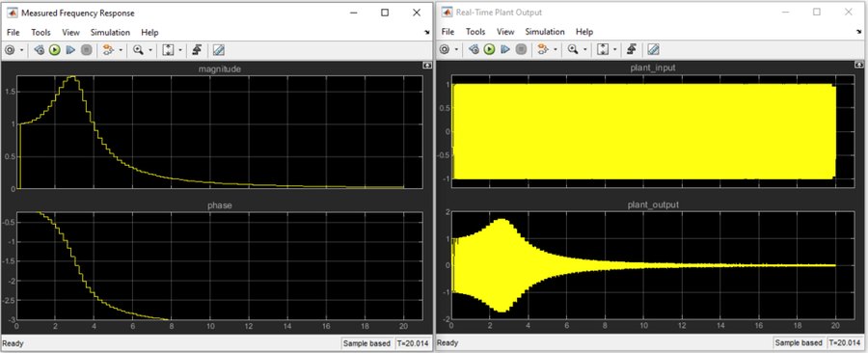Open Triggers tool in Measured Frequency Response toolbar
This screenshot has width=868, height=353.
(196, 50)
